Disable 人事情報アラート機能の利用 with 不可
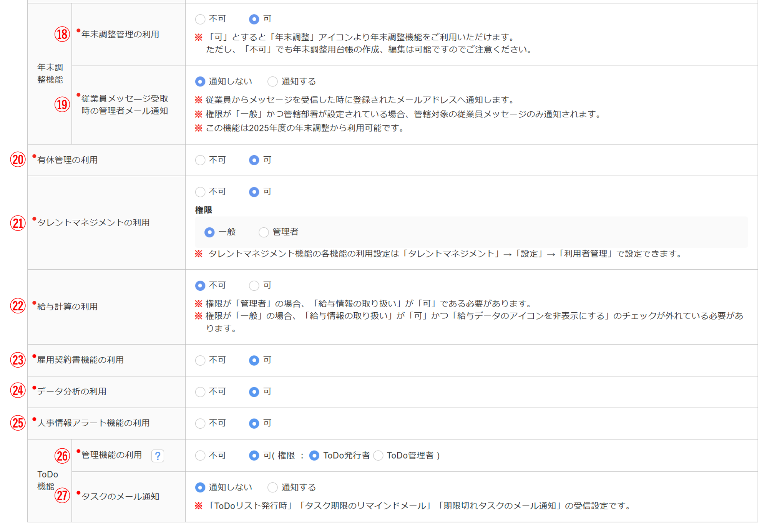Viewport: 777px width, 532px height. point(200,423)
